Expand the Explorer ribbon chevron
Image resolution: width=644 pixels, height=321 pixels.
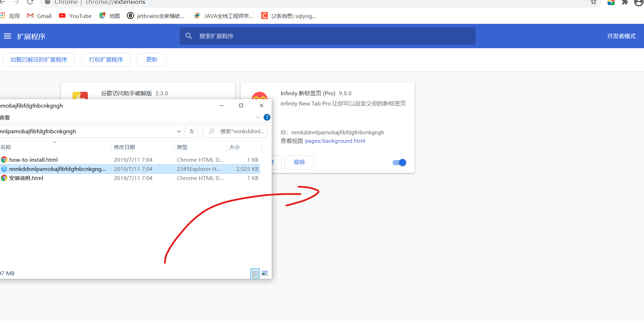(x=258, y=117)
